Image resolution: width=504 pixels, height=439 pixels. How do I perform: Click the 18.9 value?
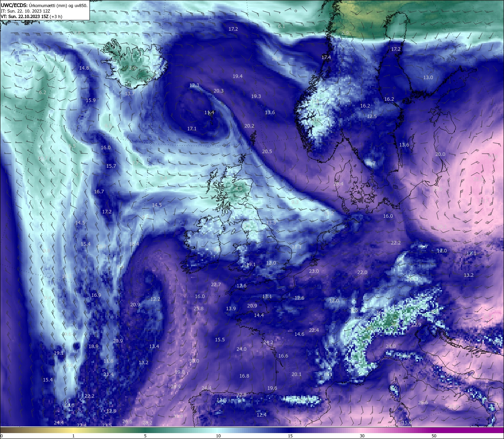pos(93,346)
